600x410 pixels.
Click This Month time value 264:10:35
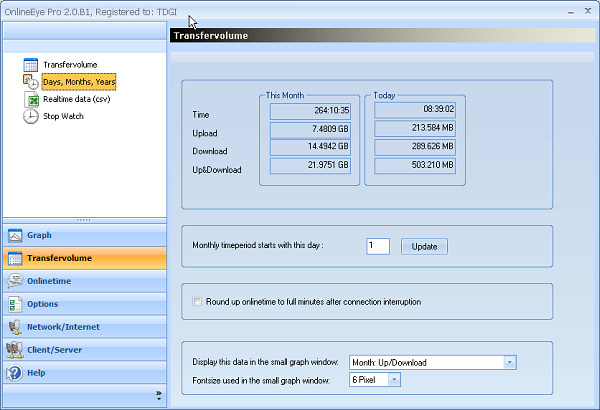point(310,111)
